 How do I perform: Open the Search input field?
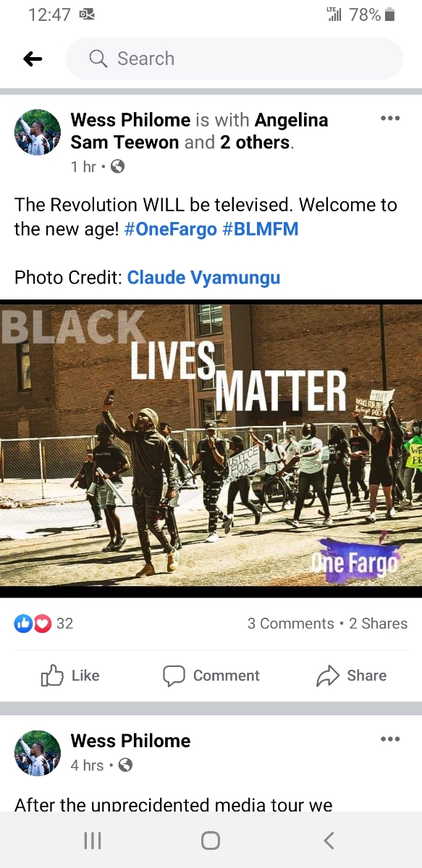point(234,59)
